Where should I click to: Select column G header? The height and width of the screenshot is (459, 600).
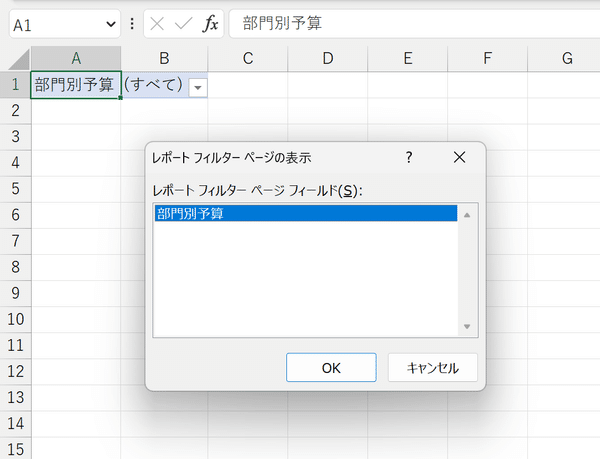(564, 59)
